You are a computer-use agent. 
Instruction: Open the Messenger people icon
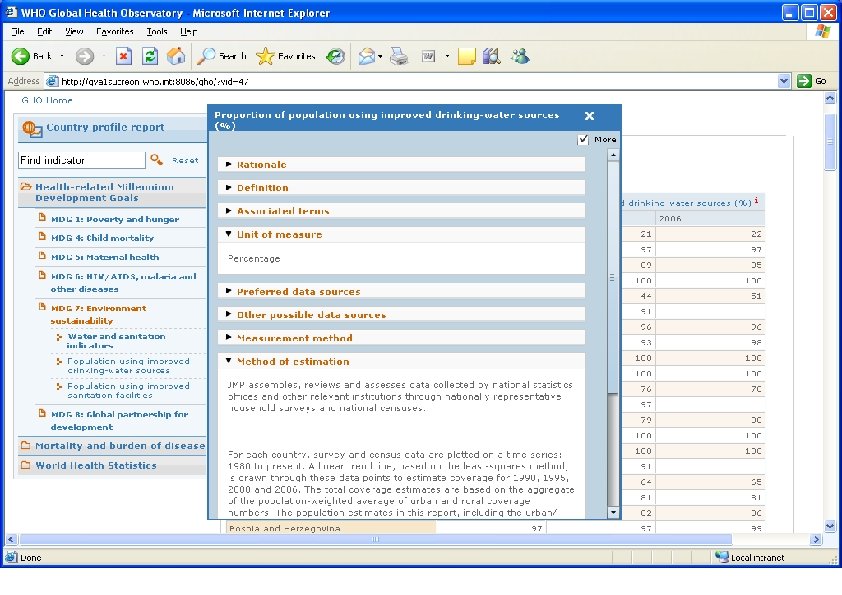coord(520,56)
